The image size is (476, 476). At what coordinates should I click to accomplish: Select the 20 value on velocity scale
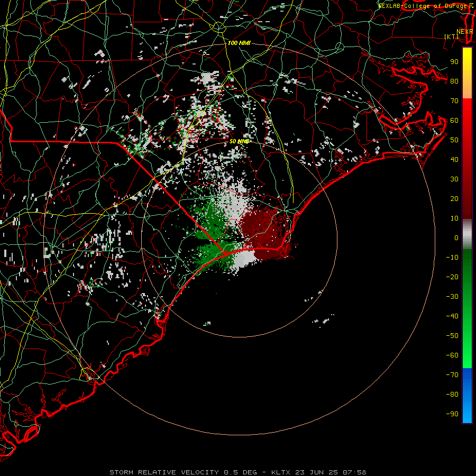tap(454, 198)
